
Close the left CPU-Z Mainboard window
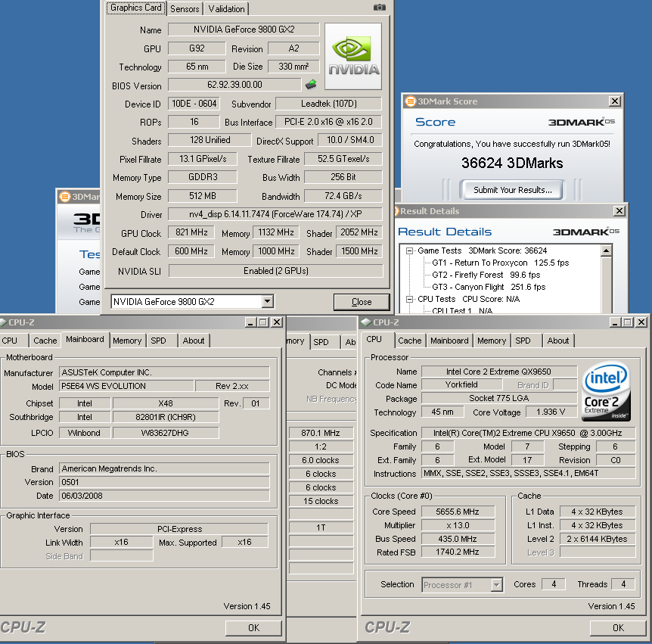coord(277,322)
